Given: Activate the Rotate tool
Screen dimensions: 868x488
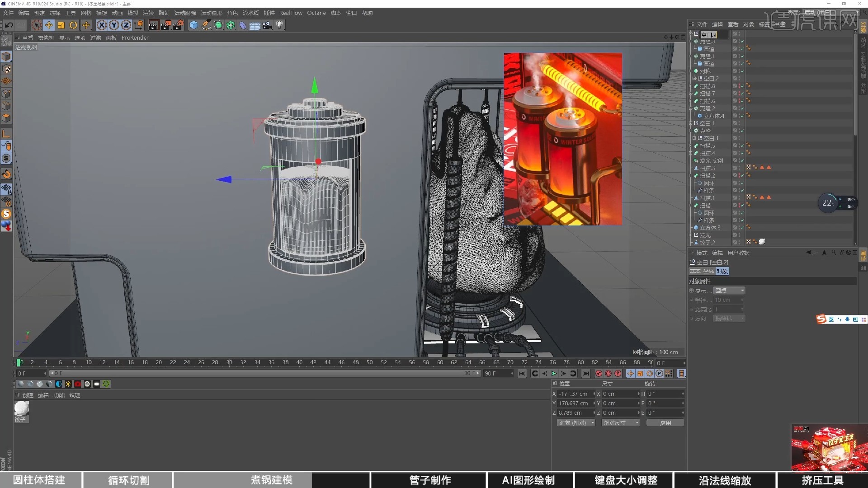Looking at the screenshot, I should [73, 25].
